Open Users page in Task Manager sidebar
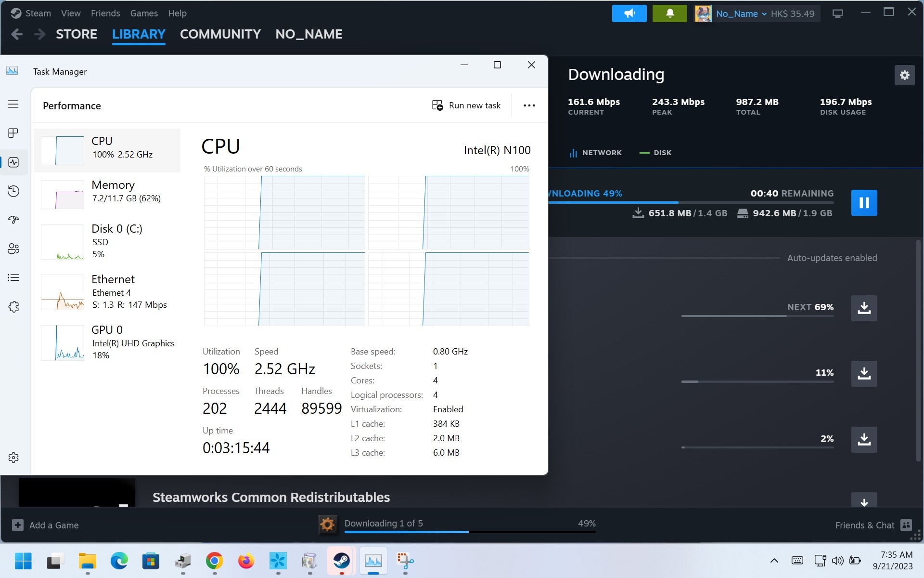 [13, 249]
